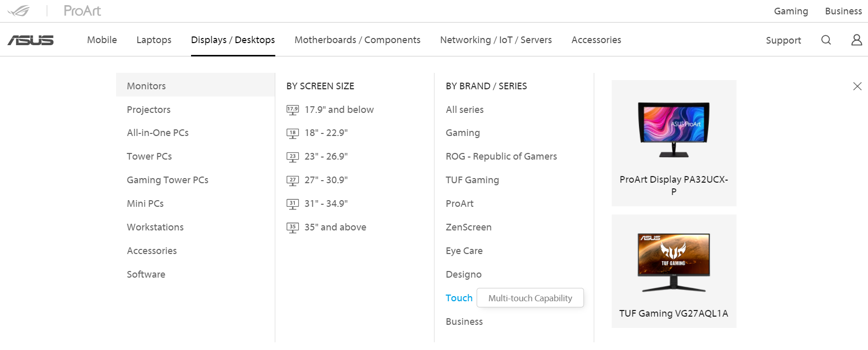The height and width of the screenshot is (350, 868).
Task: Filter by 17.9" and below
Action: (339, 110)
